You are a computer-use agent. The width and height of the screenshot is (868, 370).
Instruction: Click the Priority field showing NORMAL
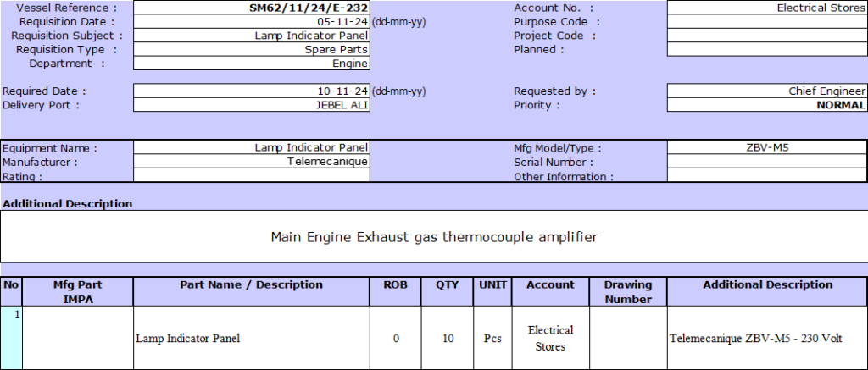(767, 105)
